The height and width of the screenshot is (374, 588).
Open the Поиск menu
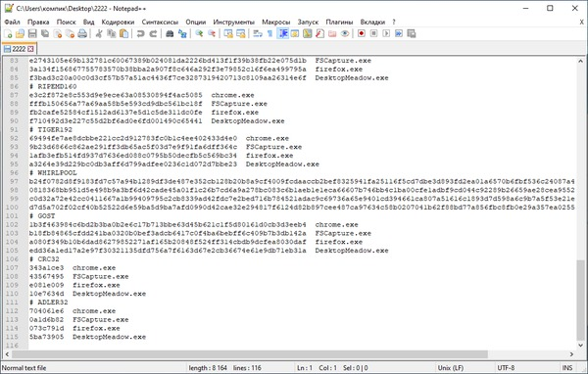point(66,23)
